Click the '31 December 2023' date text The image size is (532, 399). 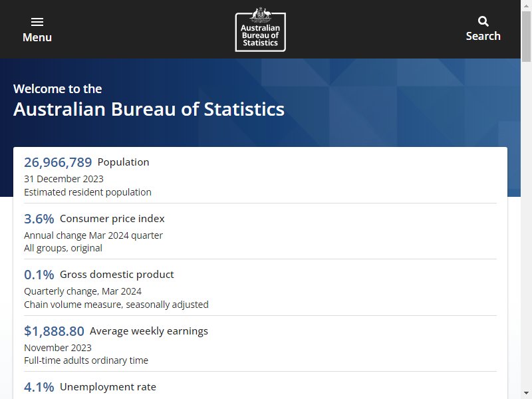pyautogui.click(x=64, y=179)
